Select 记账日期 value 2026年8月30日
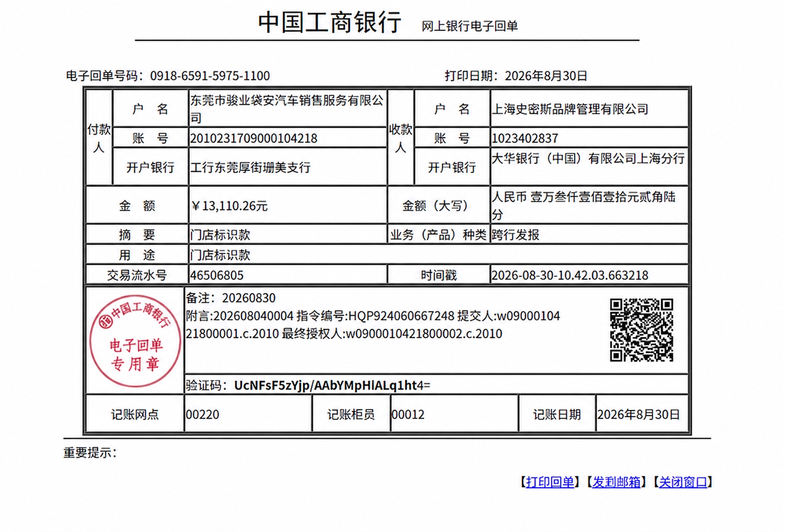Screen dimensions: 785x532 [638, 415]
